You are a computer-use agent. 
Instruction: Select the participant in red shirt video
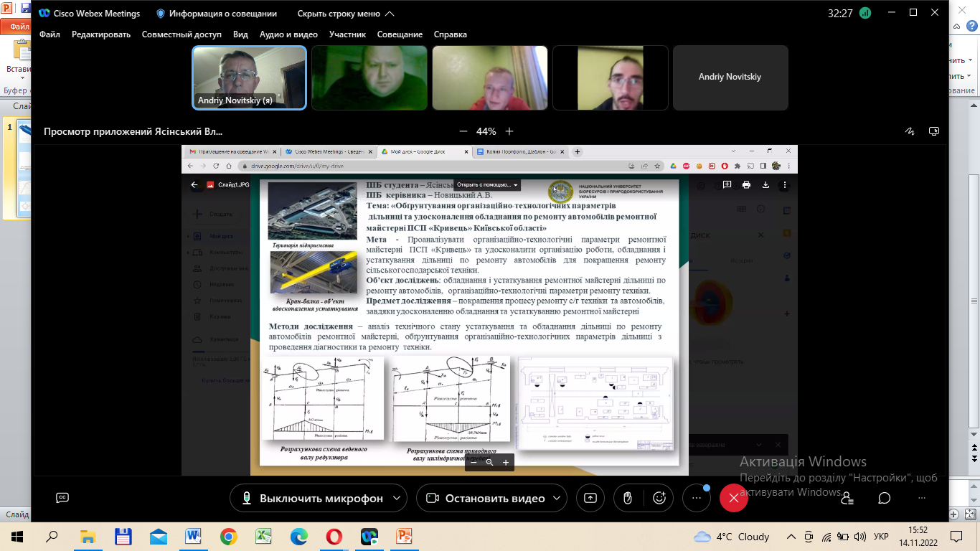tap(490, 77)
